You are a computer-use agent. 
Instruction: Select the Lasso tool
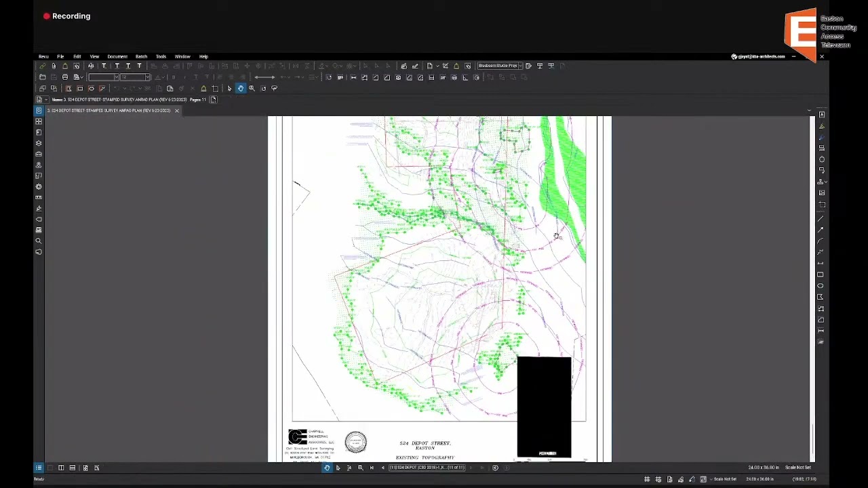pos(274,88)
